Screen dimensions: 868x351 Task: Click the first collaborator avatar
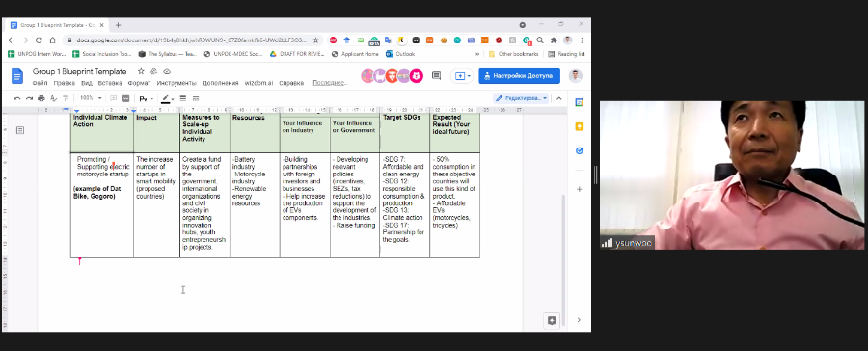coord(367,76)
